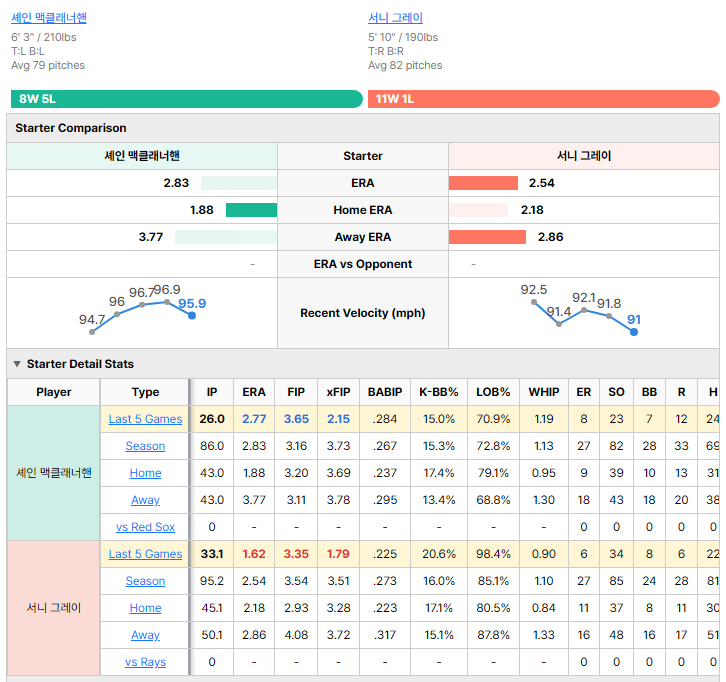Screen dimensions: 726x682
Task: Open Season link with 95.2 IP
Action: pyautogui.click(x=145, y=581)
